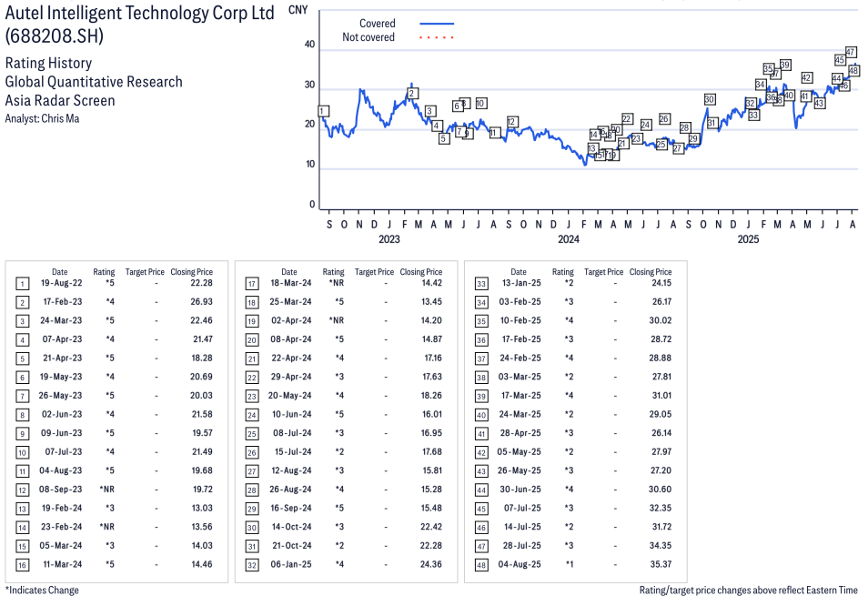The height and width of the screenshot is (596, 868).
Task: Click the date cell '10-Jun-24'
Action: (291, 414)
